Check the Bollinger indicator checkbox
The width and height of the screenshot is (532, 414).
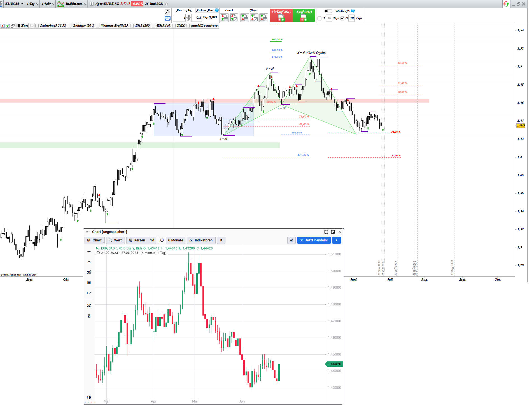tap(70, 25)
